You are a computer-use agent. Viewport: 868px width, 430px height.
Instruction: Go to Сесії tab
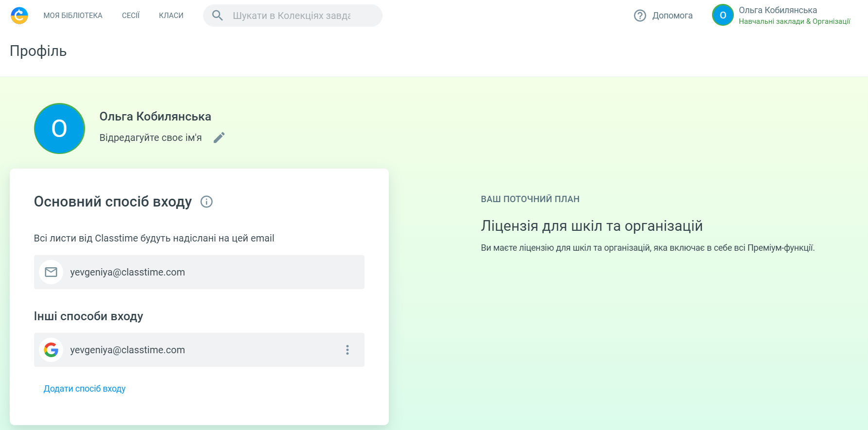(131, 16)
